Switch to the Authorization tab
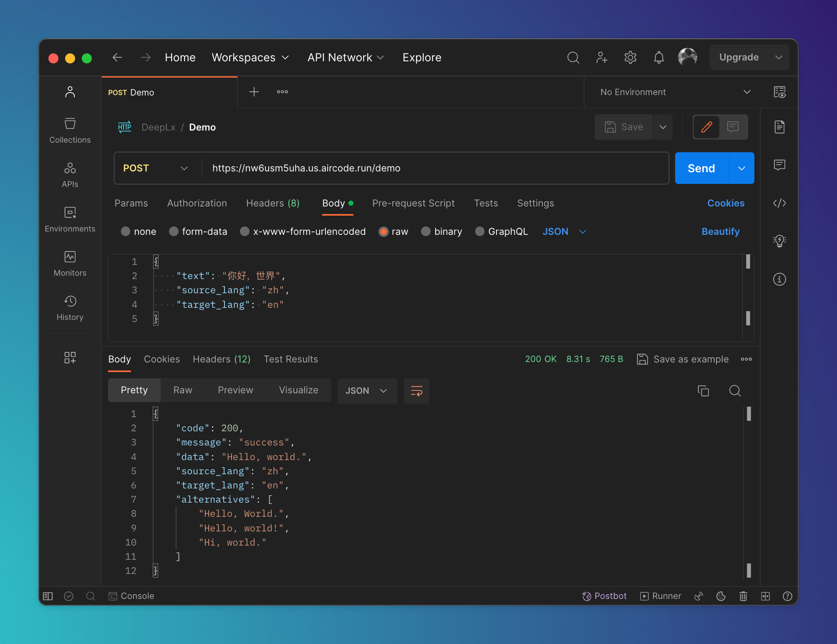Viewport: 837px width, 644px height. pos(197,203)
